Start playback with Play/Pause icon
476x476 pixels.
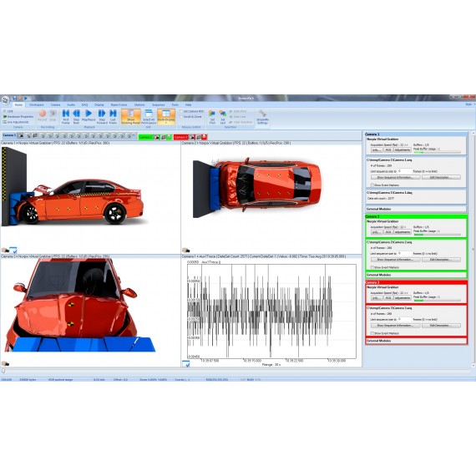[89, 116]
